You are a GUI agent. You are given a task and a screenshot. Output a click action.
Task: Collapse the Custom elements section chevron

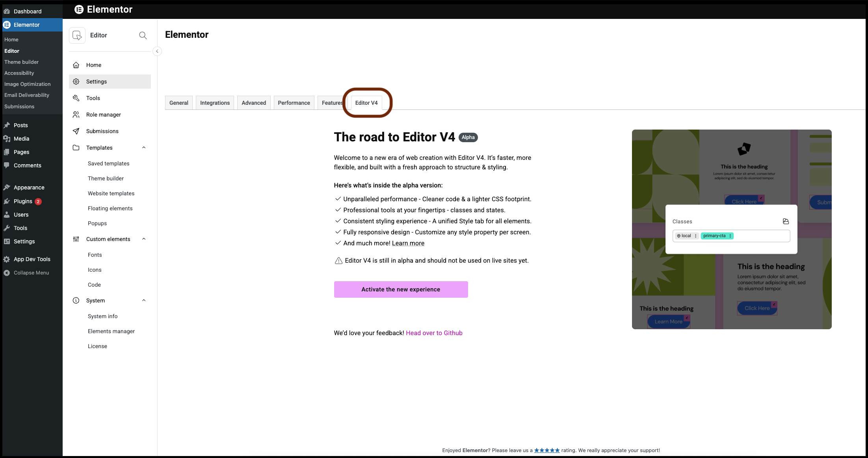(x=144, y=239)
